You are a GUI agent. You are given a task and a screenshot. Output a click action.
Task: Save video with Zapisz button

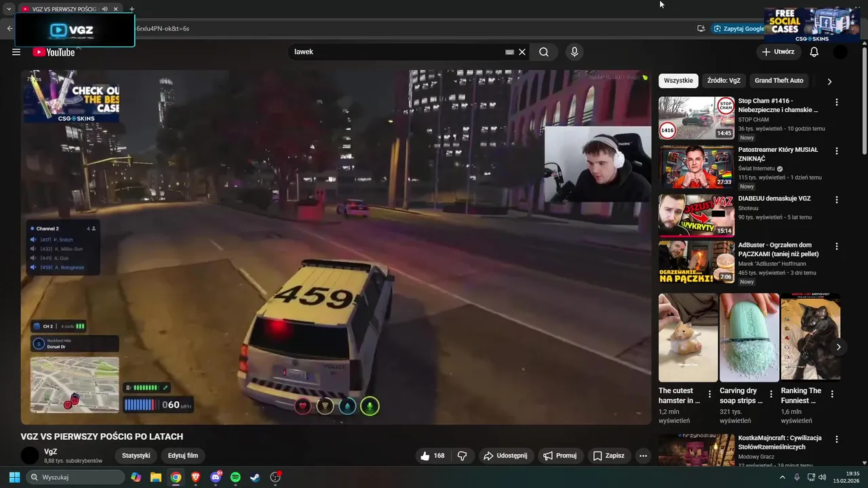[608, 456]
